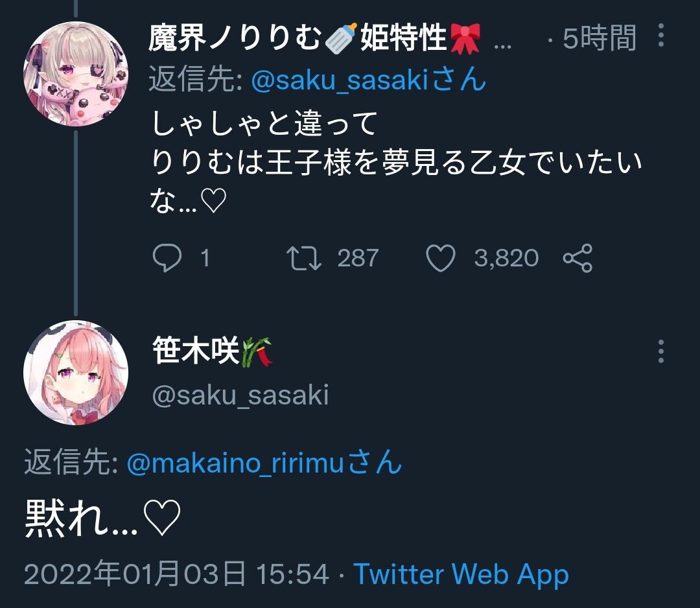Click the gray @saku_sasaki handle under 笹木咲
This screenshot has height=608, width=700.
[x=240, y=395]
